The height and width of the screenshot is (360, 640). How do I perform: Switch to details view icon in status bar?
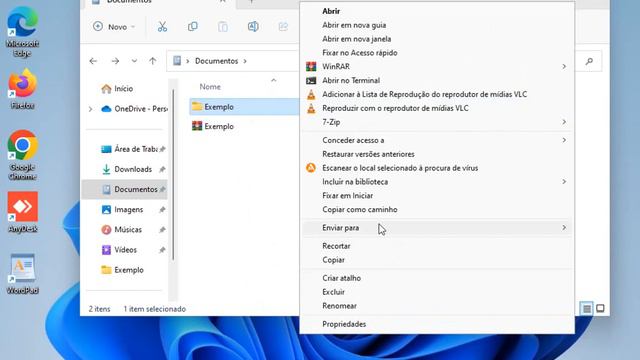tap(587, 309)
